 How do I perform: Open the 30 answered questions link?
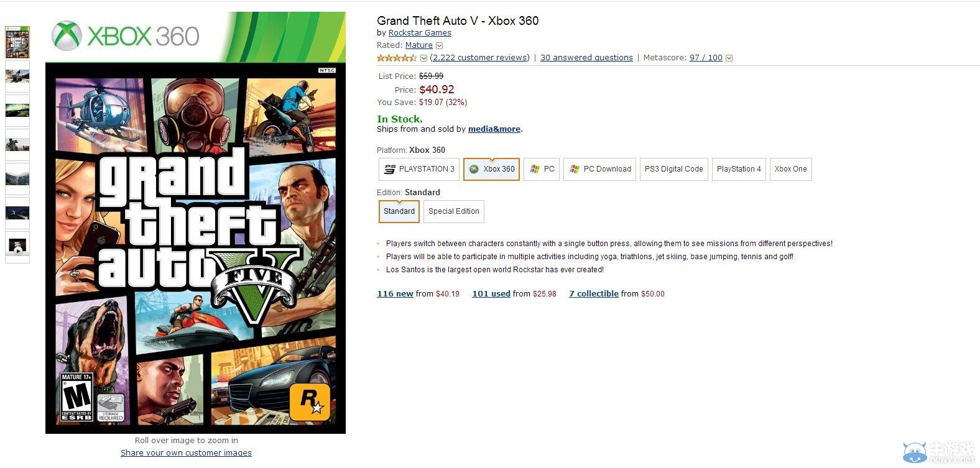tap(586, 58)
